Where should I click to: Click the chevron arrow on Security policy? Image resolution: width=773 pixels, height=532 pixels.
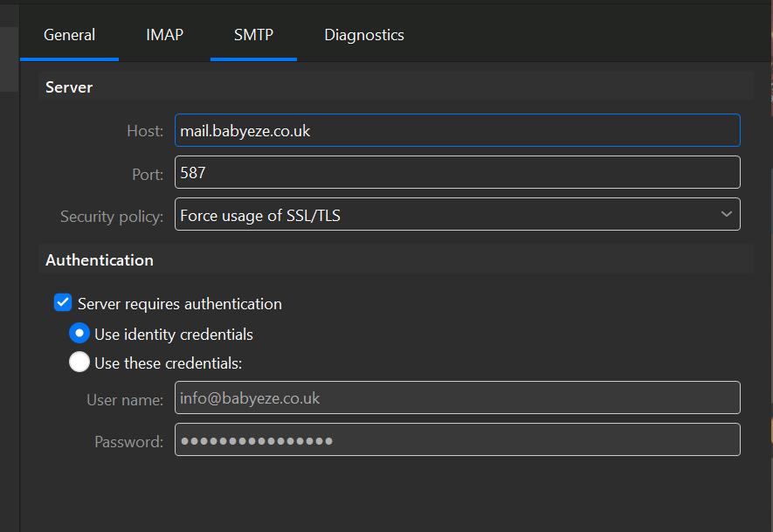(726, 215)
